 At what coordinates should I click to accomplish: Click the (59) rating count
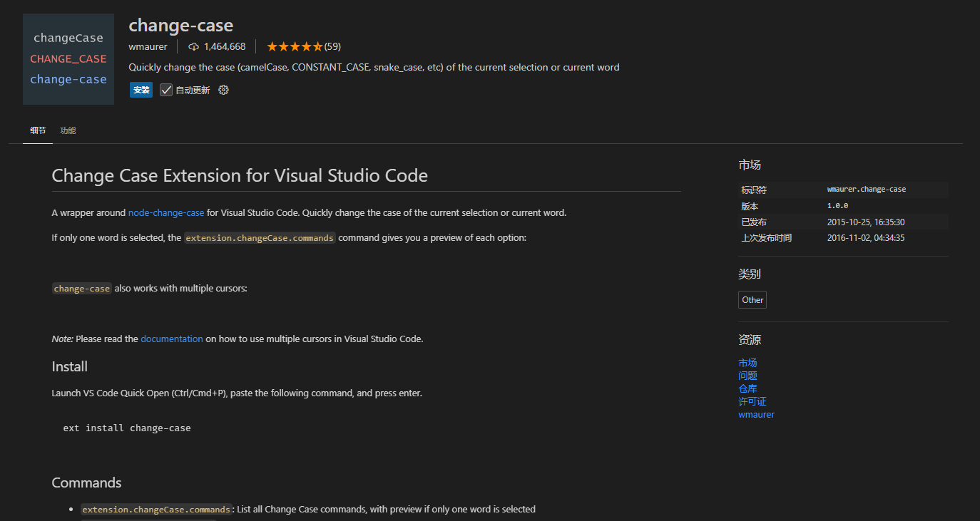pyautogui.click(x=332, y=47)
